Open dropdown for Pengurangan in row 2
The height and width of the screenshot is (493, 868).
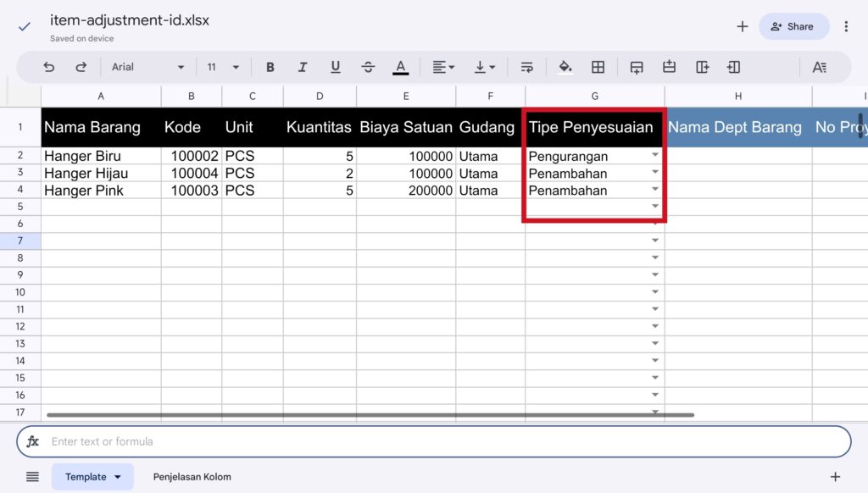pos(655,155)
